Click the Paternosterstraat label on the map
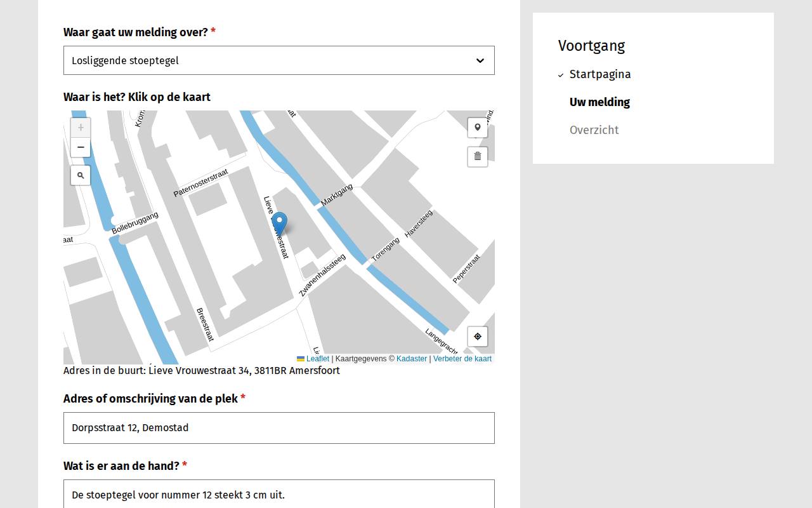This screenshot has width=812, height=508. (200, 183)
